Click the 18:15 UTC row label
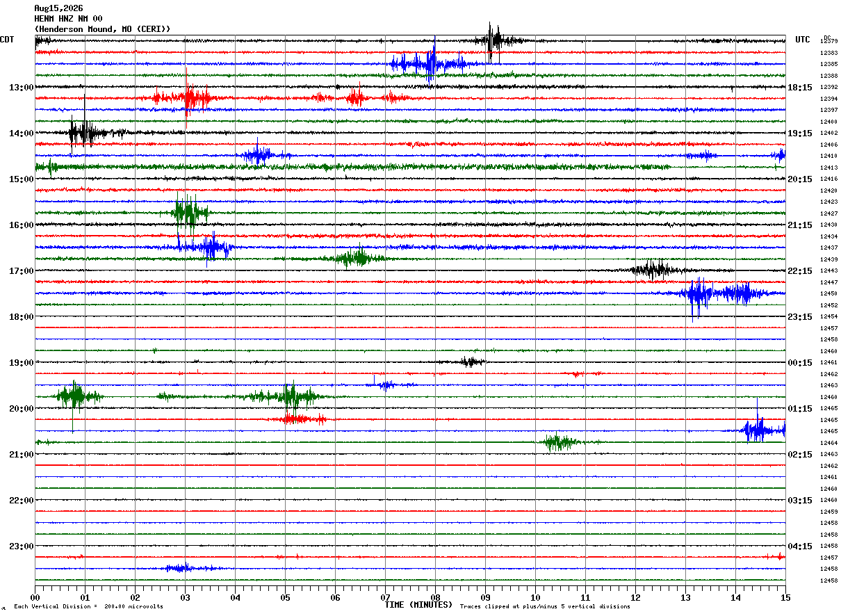Image resolution: width=841 pixels, height=616 pixels. 800,88
